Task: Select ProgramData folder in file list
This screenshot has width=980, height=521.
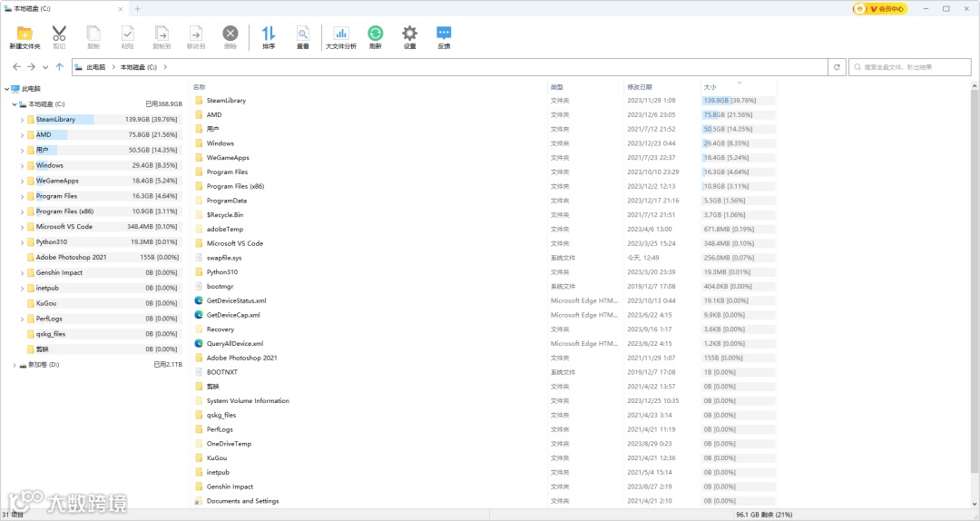Action: point(226,201)
